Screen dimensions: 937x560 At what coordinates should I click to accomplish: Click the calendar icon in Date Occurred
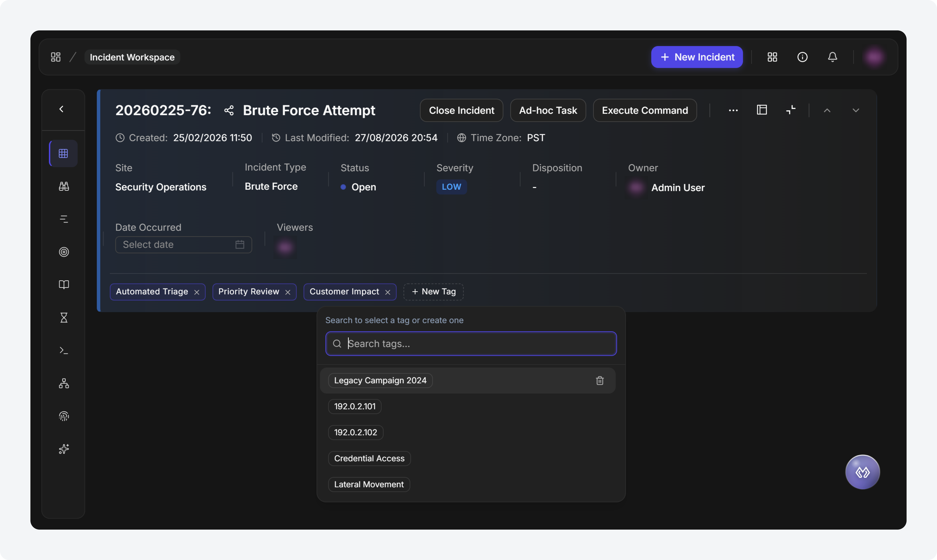[x=240, y=245]
